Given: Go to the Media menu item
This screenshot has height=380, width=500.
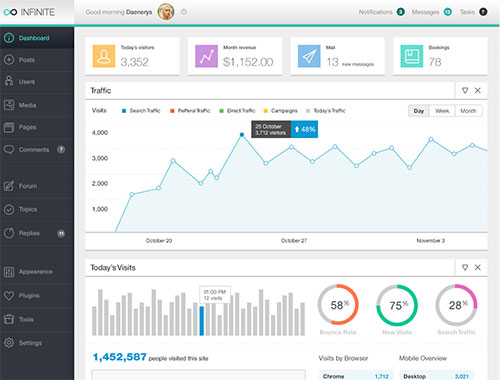Looking at the screenshot, I should (37, 105).
